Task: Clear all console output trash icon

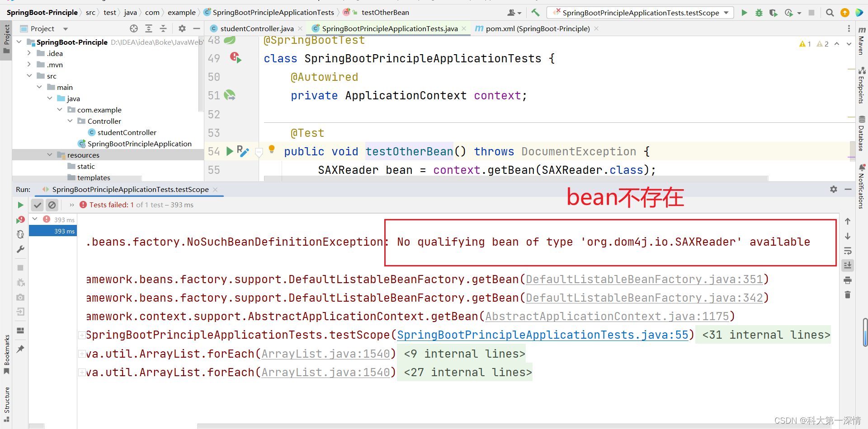Action: point(848,295)
